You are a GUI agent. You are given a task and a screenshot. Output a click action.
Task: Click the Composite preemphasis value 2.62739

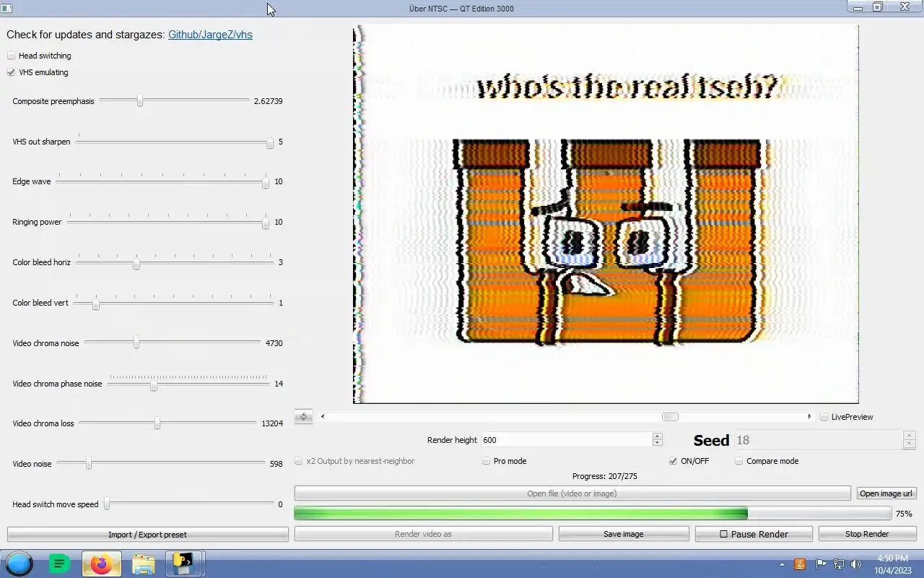pyautogui.click(x=268, y=101)
